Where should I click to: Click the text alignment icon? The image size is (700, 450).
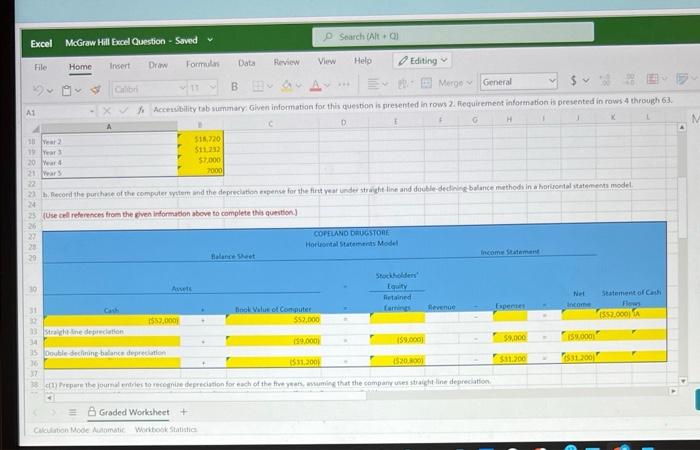373,83
